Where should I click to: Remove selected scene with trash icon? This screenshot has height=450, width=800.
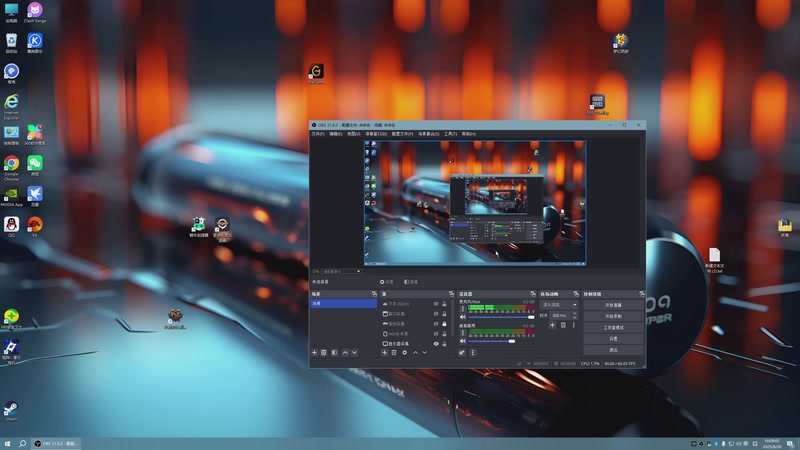point(323,353)
